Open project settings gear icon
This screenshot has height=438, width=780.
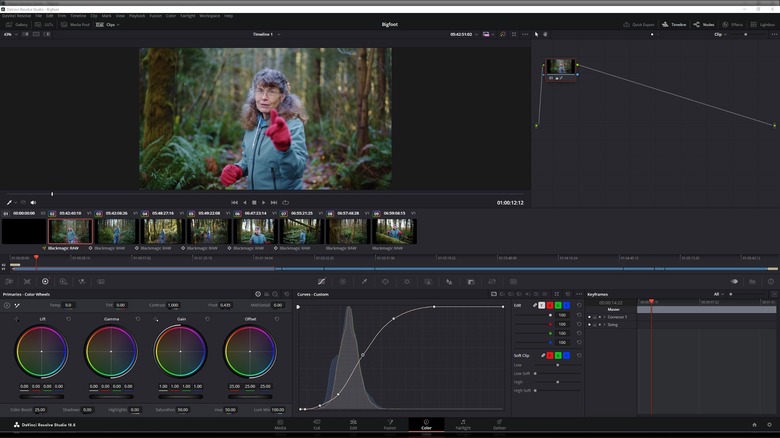coord(770,425)
